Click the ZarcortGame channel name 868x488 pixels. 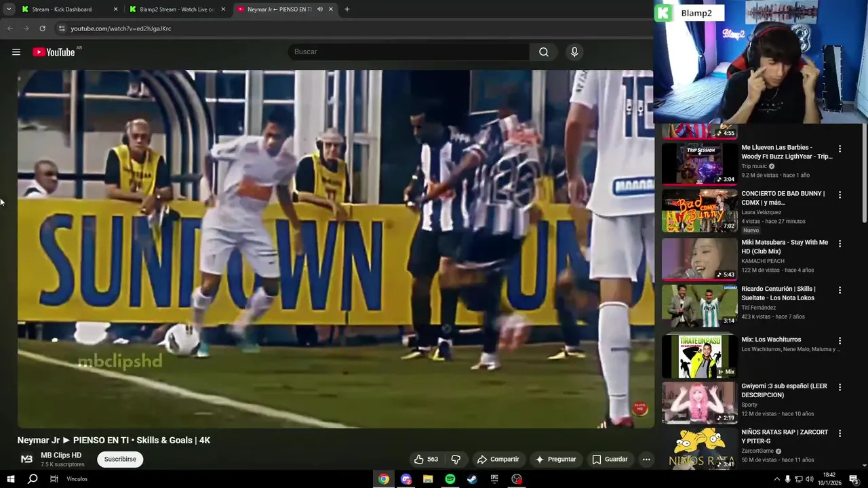(757, 451)
